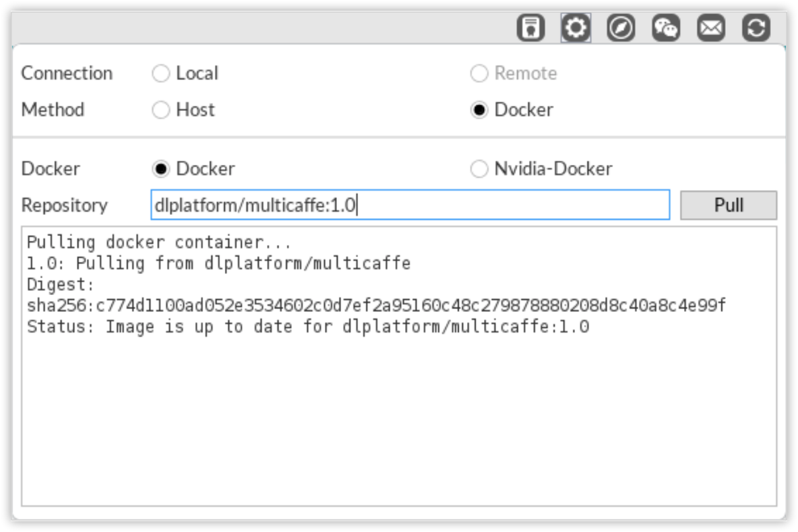Open settings via the gear icon
Screen dimensions: 798x532
576,28
